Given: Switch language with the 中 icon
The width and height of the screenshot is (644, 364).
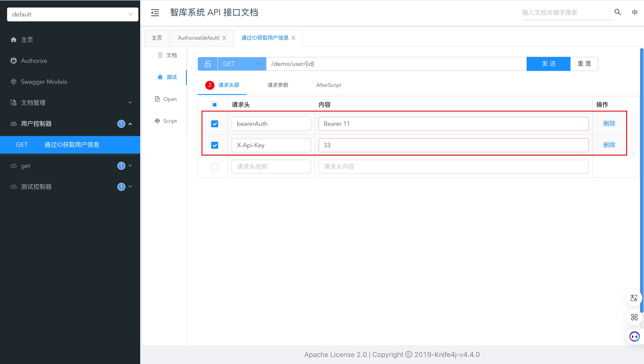Looking at the screenshot, I should tap(635, 12).
